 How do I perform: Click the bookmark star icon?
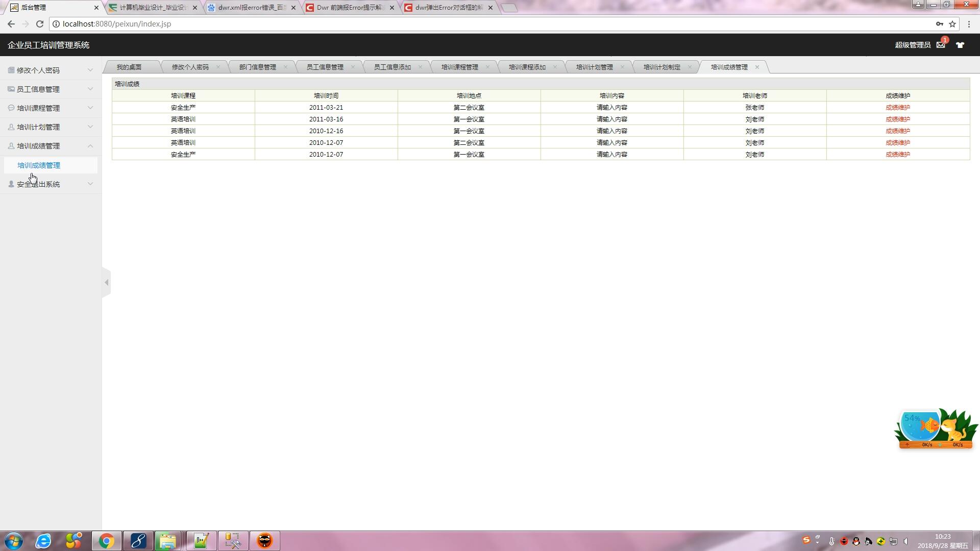pyautogui.click(x=952, y=24)
